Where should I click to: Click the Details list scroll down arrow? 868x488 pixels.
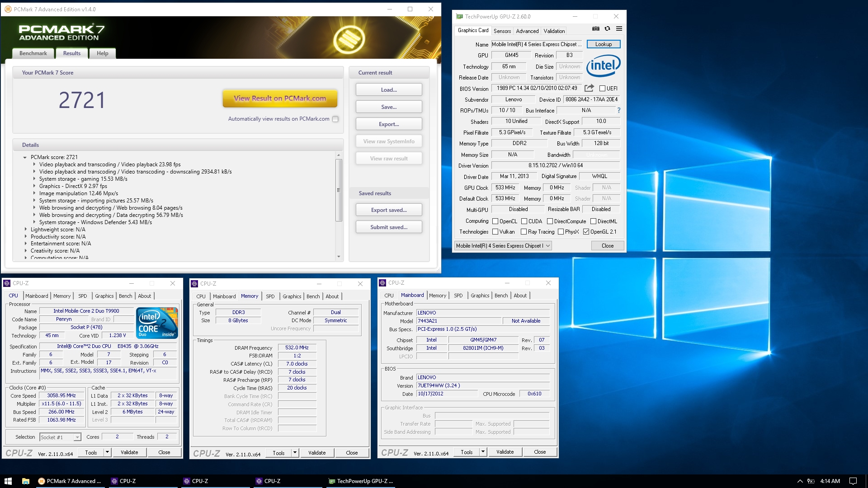pyautogui.click(x=339, y=257)
